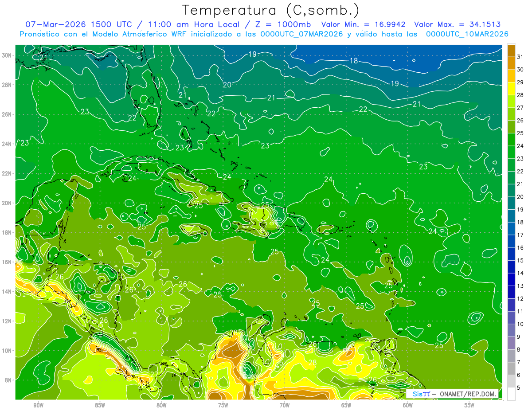Click the legend value 31
This screenshot has width=532, height=411.
click(x=521, y=57)
